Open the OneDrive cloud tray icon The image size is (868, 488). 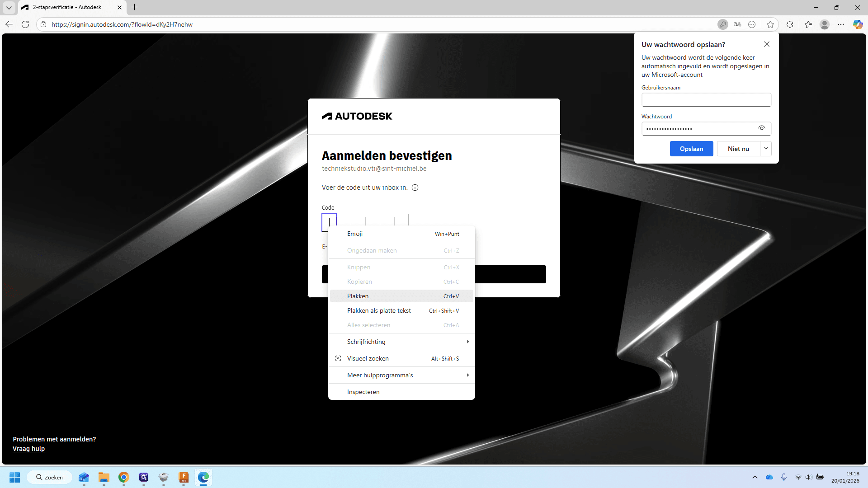pyautogui.click(x=769, y=477)
